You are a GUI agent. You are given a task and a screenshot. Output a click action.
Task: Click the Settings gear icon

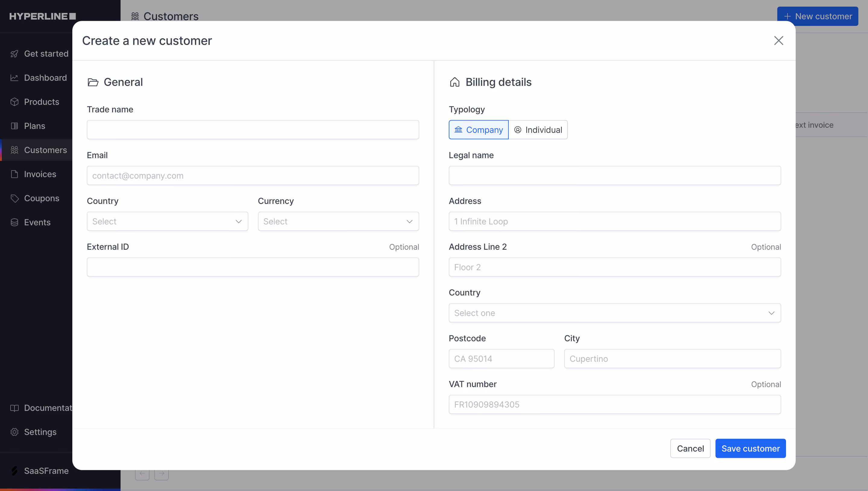click(14, 432)
